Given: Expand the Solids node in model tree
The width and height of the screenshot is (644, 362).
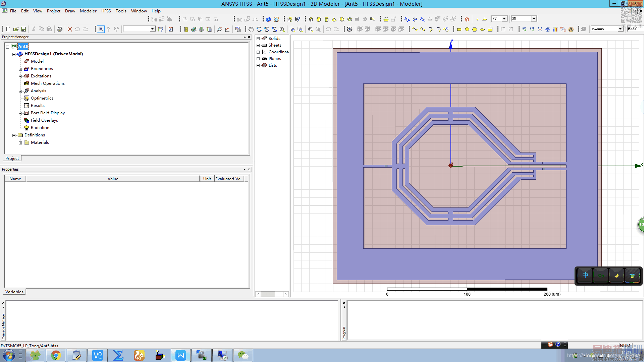Looking at the screenshot, I should pyautogui.click(x=258, y=39).
